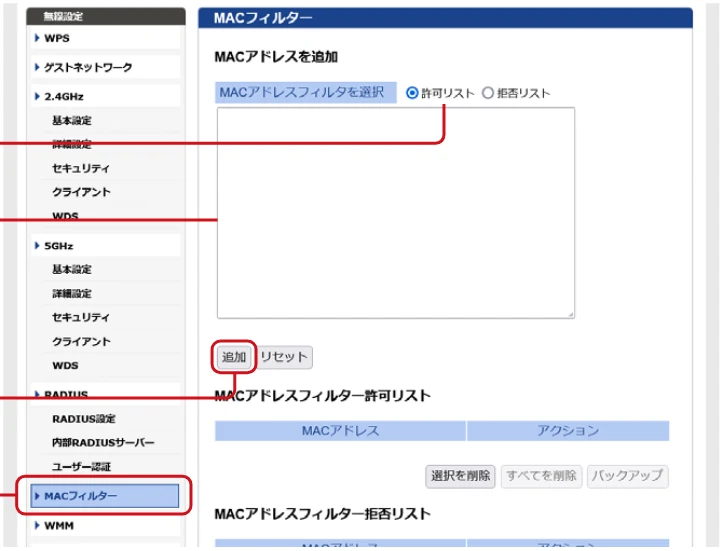The height and width of the screenshot is (551, 723).
Task: Click the MACアドレスフィルタを選択 label
Action: coord(306,93)
